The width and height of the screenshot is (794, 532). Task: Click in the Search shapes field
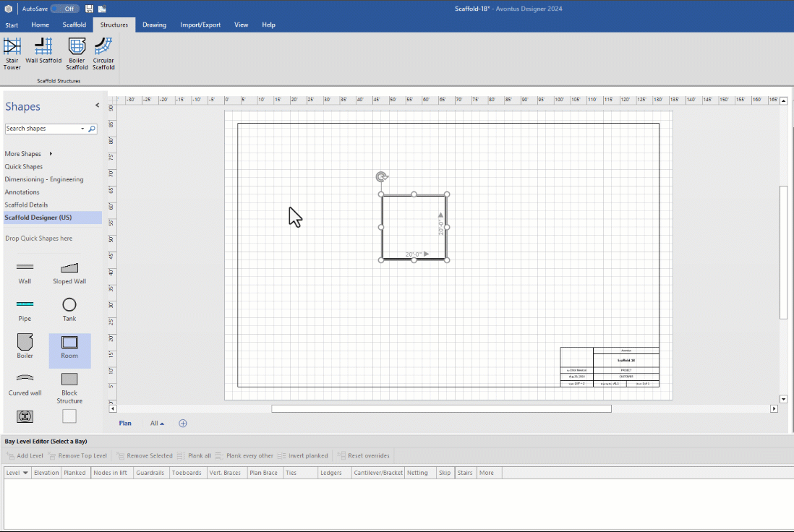43,129
